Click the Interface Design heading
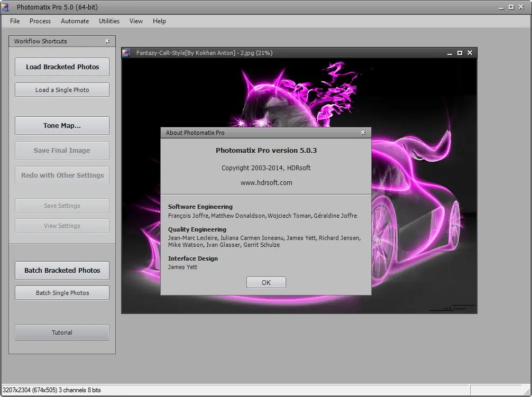The height and width of the screenshot is (397, 532). (192, 258)
